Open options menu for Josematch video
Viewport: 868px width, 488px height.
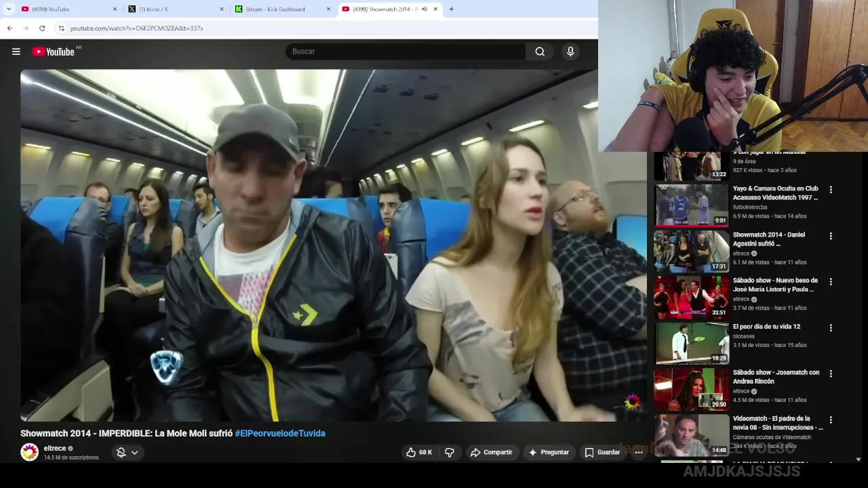[x=831, y=373]
